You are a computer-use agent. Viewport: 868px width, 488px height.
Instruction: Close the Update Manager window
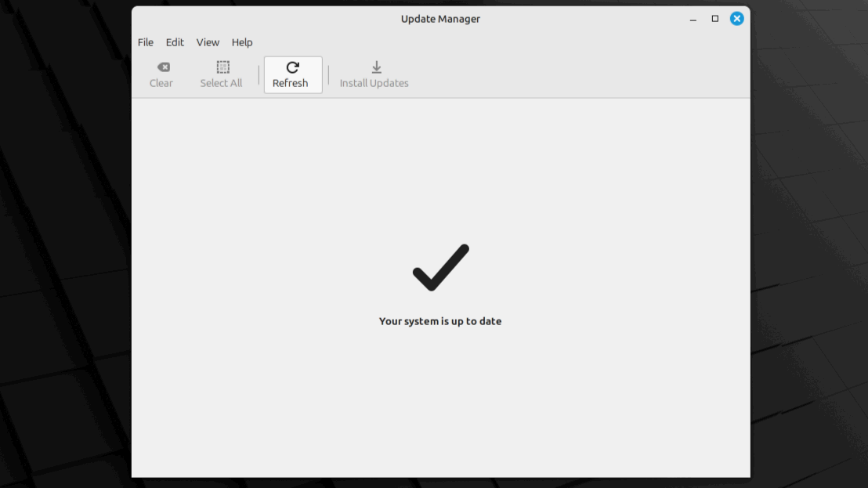click(736, 19)
